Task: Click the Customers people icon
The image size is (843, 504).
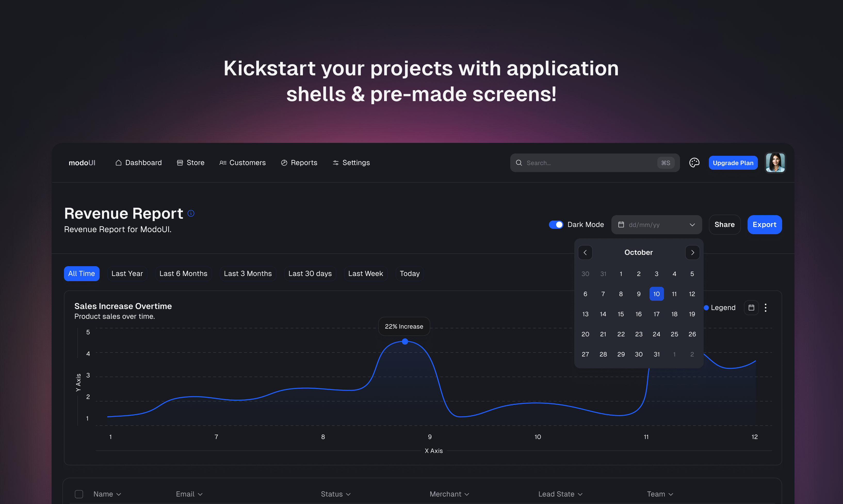Action: (x=223, y=163)
